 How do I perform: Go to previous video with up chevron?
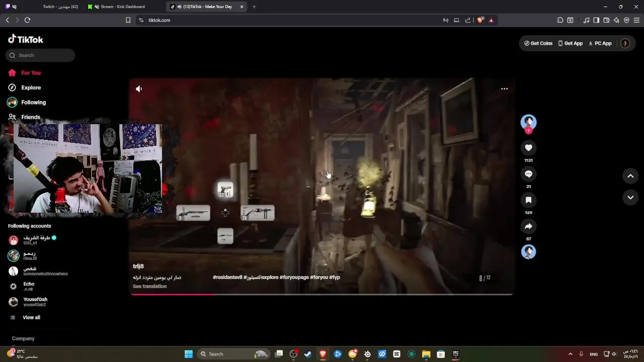[630, 176]
